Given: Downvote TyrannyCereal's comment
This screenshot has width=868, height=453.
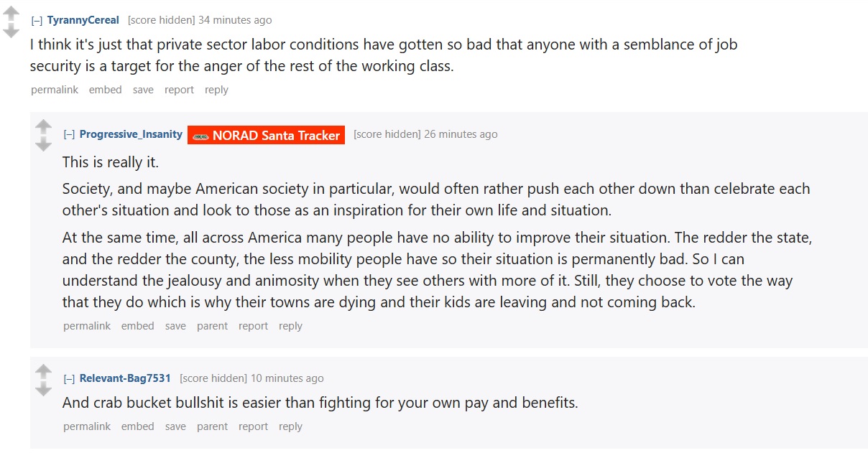Looking at the screenshot, I should coord(11,30).
